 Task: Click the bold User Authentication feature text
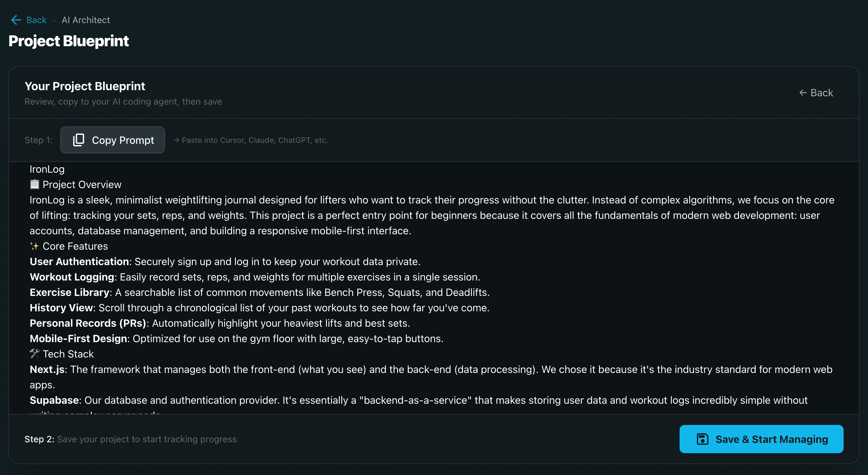pos(79,262)
